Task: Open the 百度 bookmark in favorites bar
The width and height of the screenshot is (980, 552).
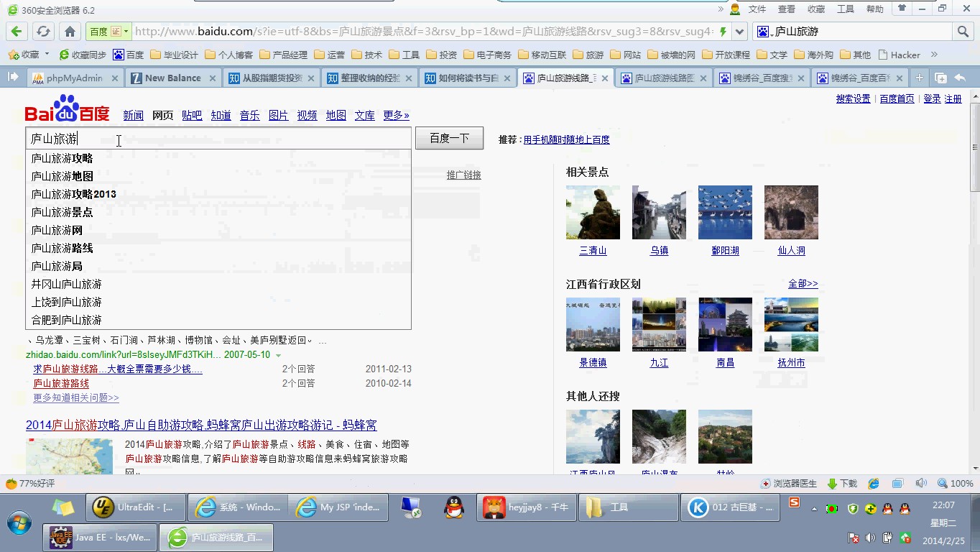Action: [129, 55]
